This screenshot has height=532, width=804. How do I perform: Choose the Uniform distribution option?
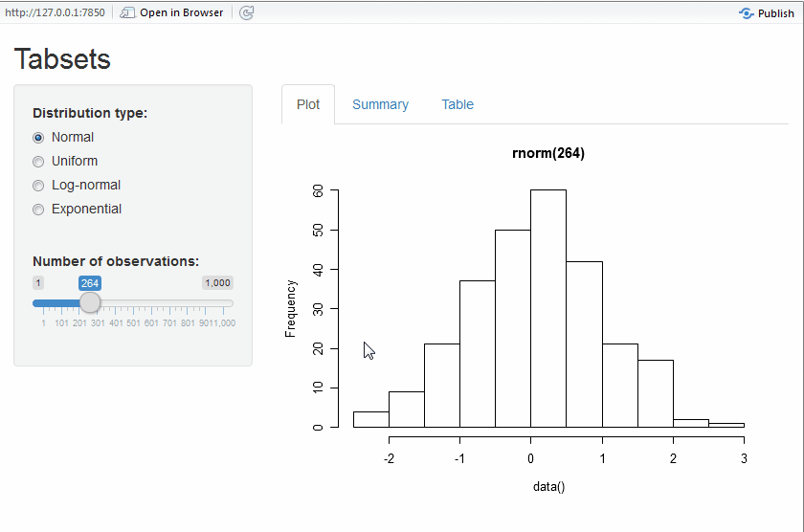click(38, 162)
